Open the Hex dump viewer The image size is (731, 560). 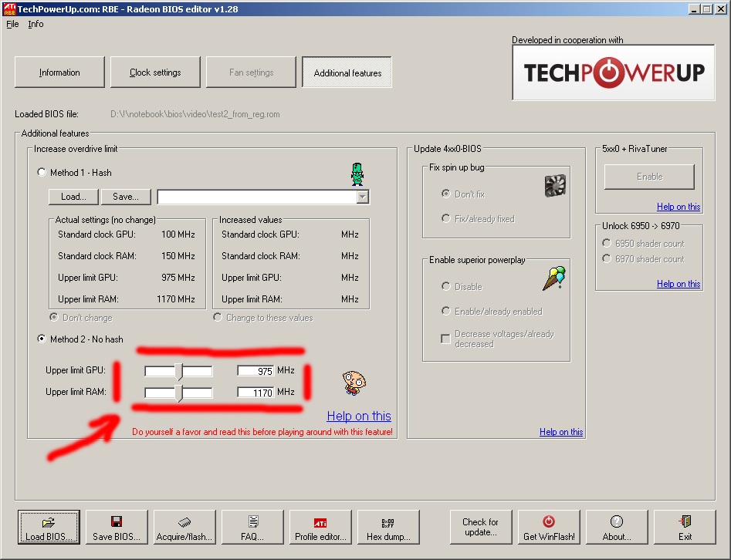[388, 528]
